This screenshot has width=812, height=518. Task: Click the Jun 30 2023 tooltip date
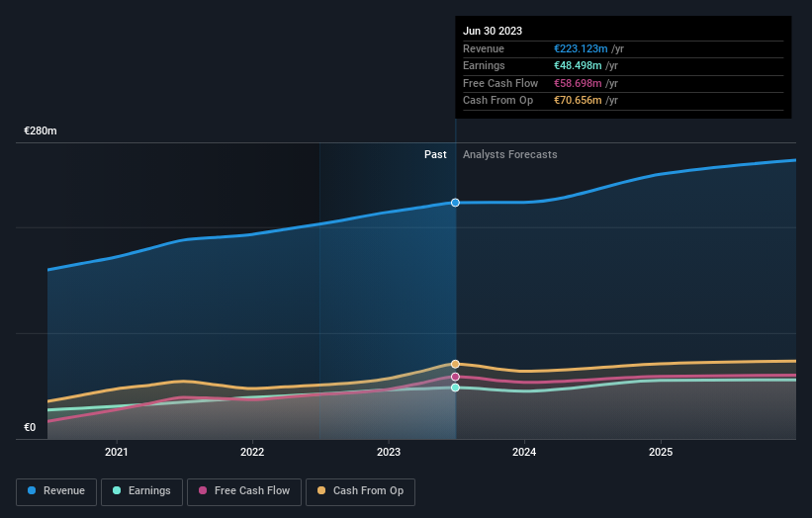tap(493, 31)
